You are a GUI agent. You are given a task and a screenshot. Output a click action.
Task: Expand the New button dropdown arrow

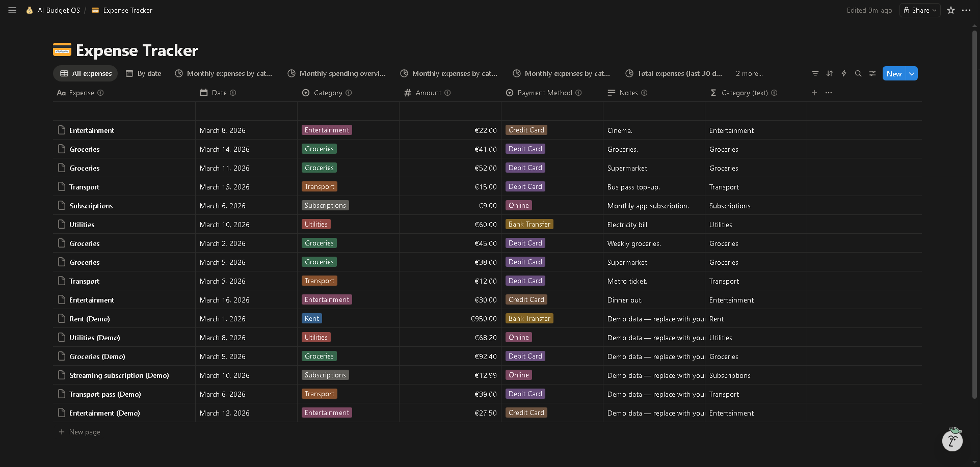[x=912, y=73]
